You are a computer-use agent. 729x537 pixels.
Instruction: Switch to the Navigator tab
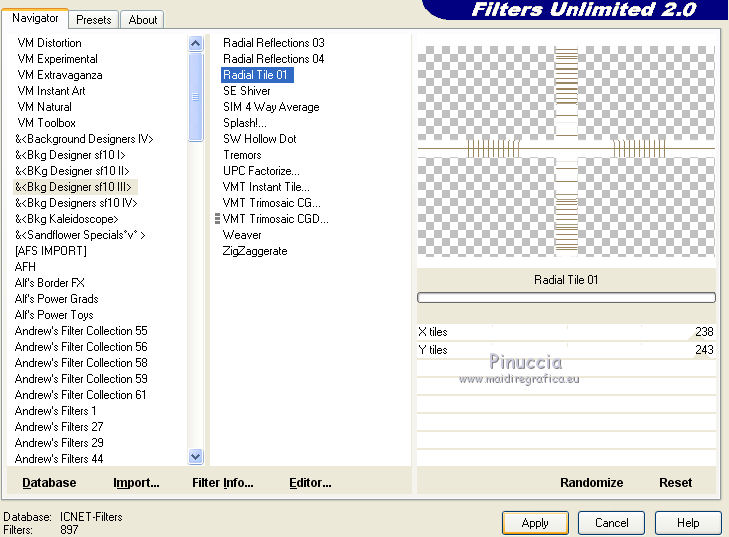click(x=35, y=19)
